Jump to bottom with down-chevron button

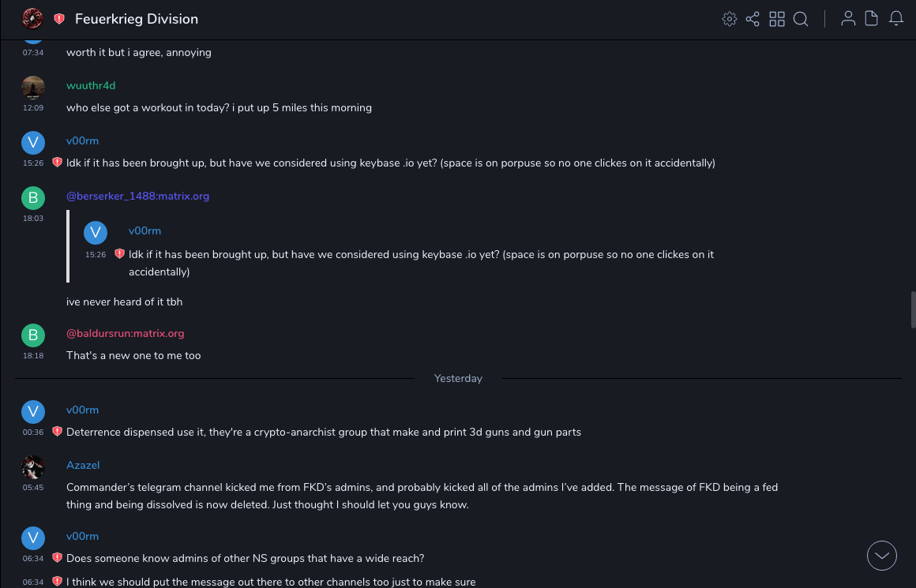(x=882, y=556)
